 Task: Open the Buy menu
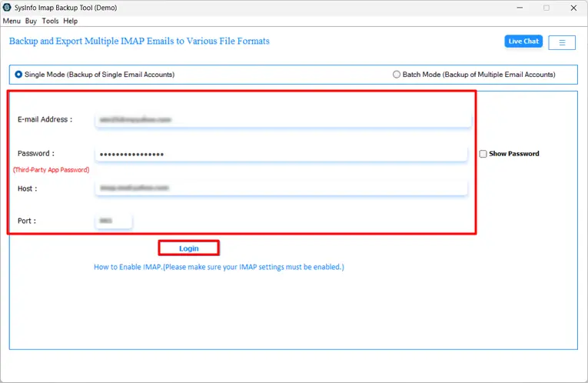coord(31,21)
